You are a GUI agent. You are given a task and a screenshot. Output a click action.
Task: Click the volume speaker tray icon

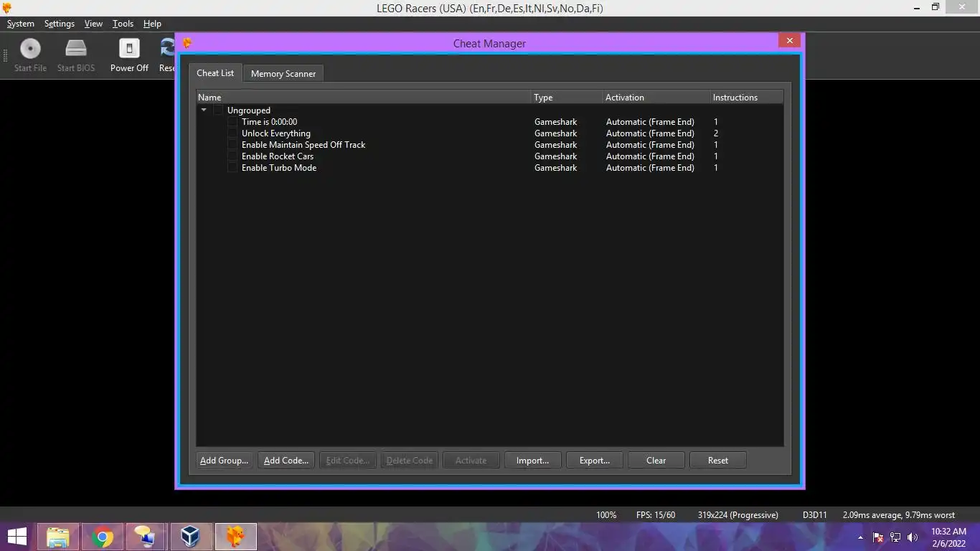coord(913,537)
